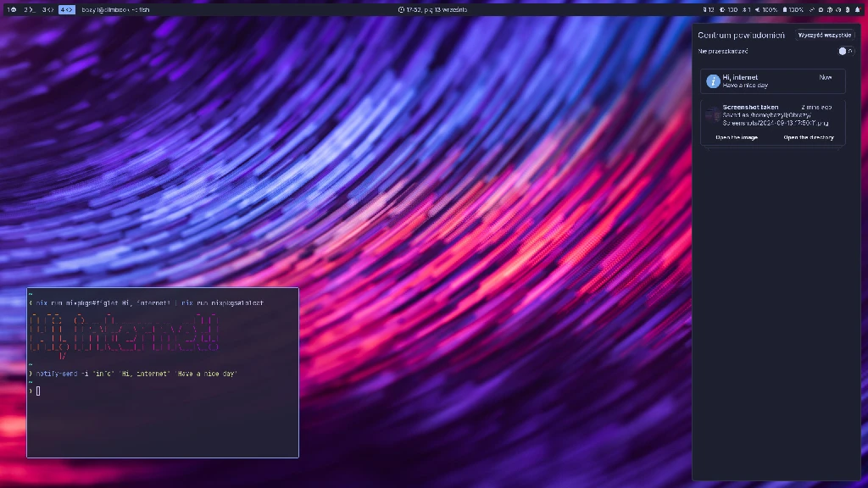Click the Hi, internet notification title

(x=740, y=77)
